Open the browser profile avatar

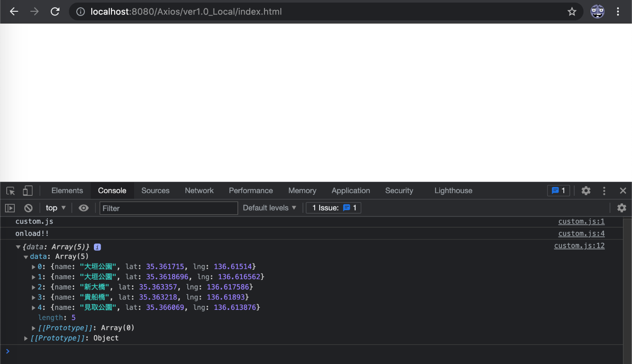pos(597,12)
